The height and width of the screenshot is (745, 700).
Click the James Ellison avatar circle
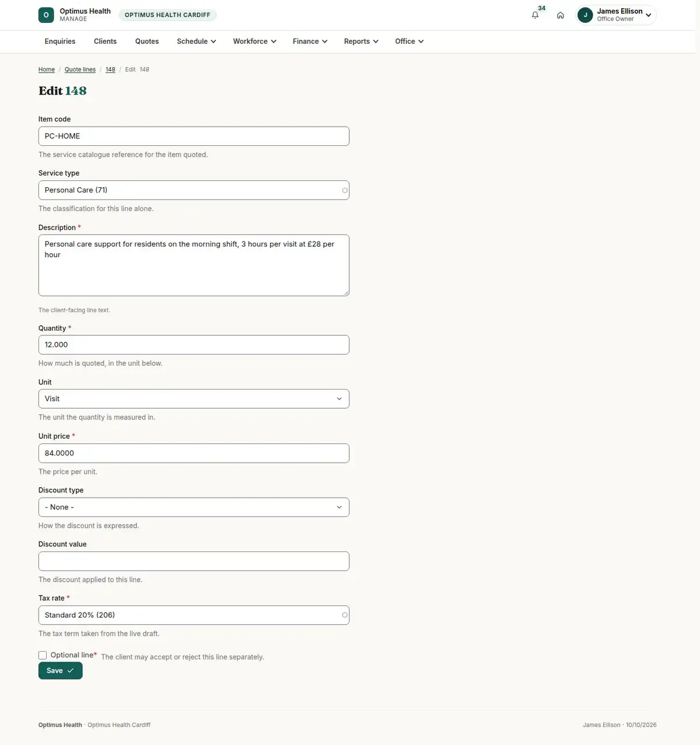pos(585,15)
